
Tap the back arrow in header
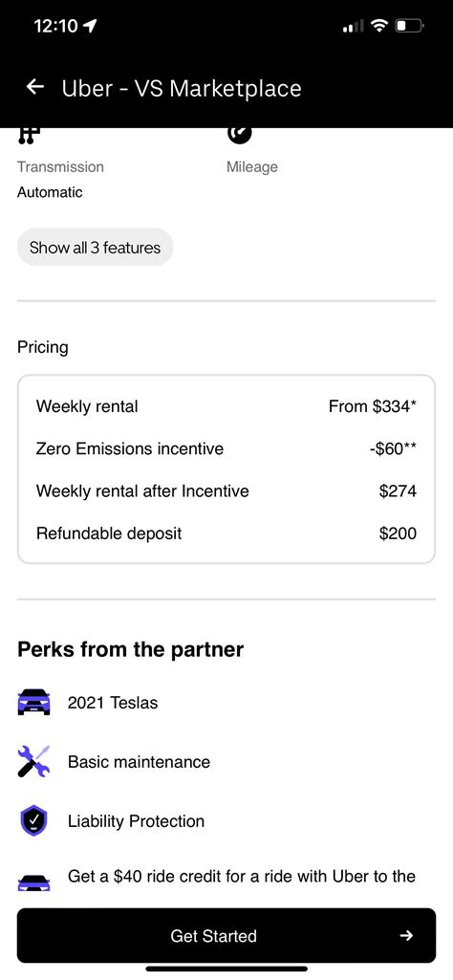click(35, 87)
